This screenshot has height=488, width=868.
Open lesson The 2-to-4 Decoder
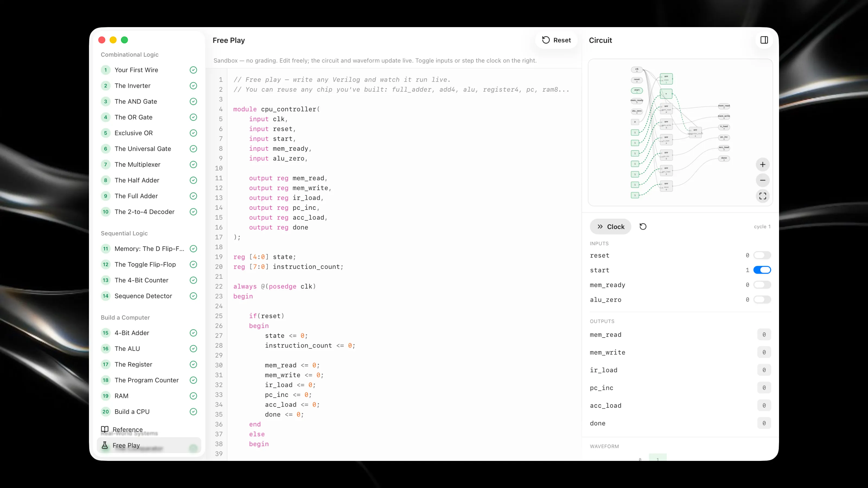click(x=149, y=212)
